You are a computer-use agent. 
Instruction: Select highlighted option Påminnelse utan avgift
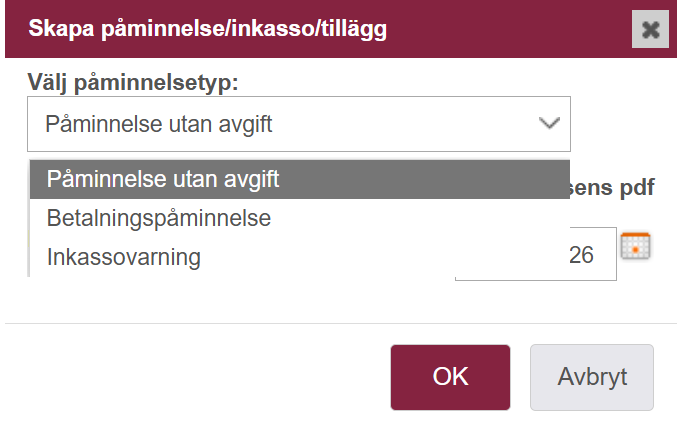point(300,179)
